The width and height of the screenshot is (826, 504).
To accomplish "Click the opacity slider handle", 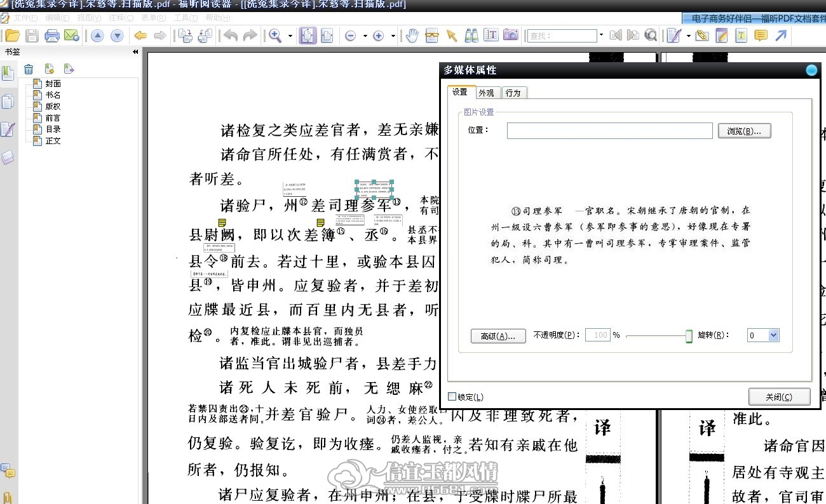I will pos(689,336).
